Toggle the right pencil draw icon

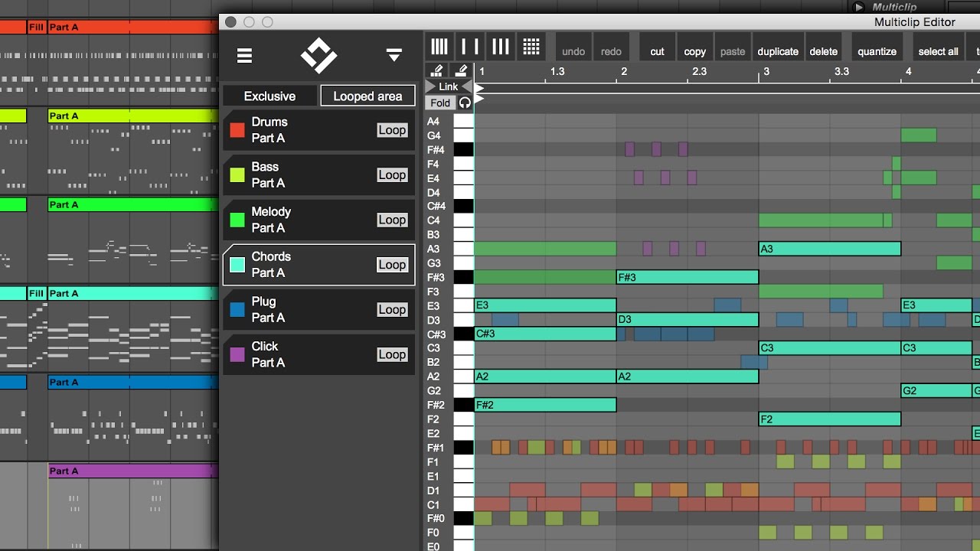pos(460,70)
